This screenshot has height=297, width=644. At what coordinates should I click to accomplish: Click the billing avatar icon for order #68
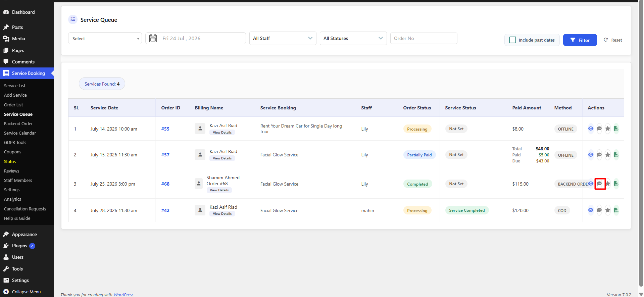point(199,184)
